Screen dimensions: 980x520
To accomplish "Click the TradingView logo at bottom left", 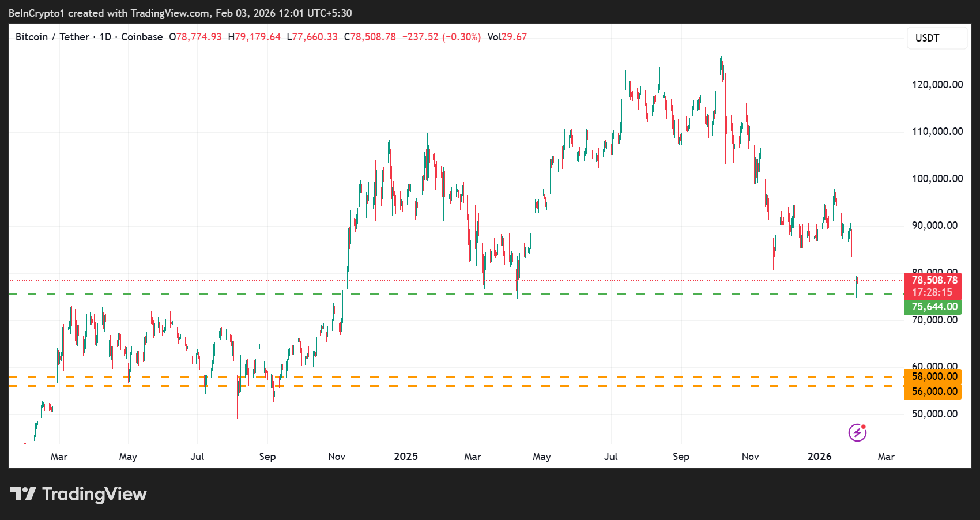I will tap(79, 494).
